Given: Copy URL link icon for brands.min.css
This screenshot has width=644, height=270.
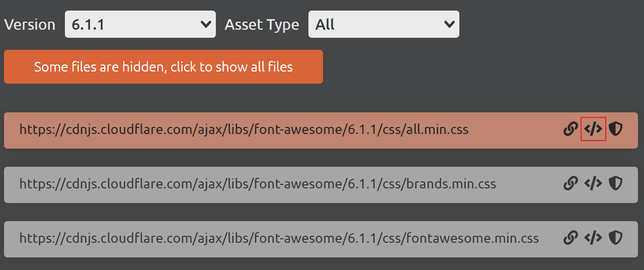Looking at the screenshot, I should pos(571,184).
